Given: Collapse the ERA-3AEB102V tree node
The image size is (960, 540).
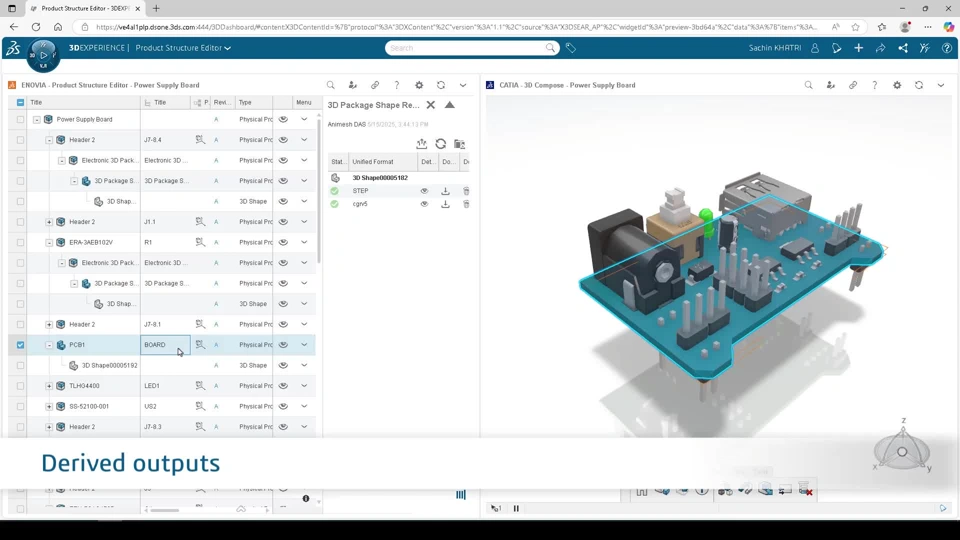Looking at the screenshot, I should click(x=49, y=242).
